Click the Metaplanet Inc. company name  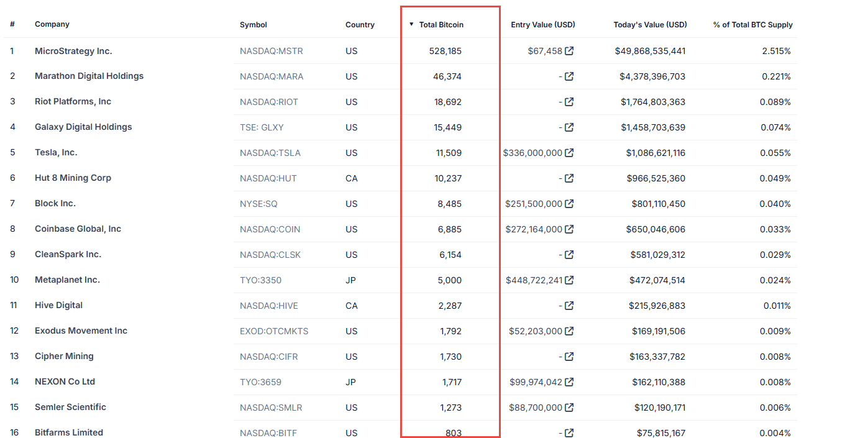67,280
